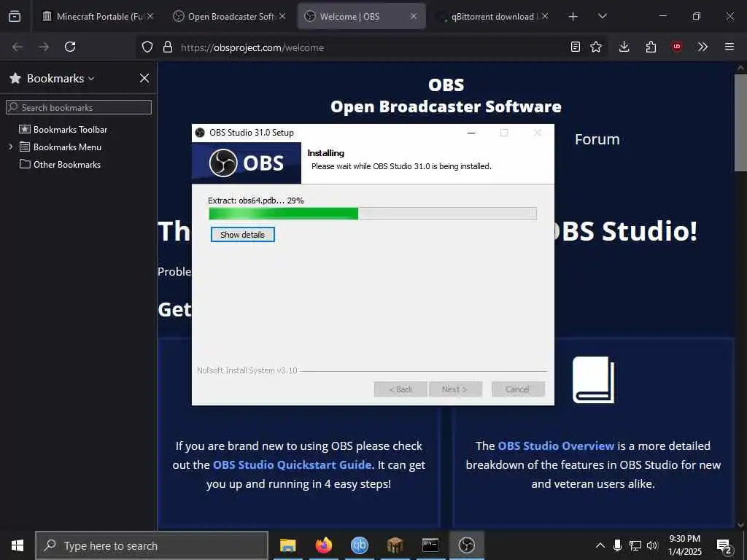Open the Forum link on OBS page
The width and height of the screenshot is (747, 560).
pyautogui.click(x=597, y=139)
